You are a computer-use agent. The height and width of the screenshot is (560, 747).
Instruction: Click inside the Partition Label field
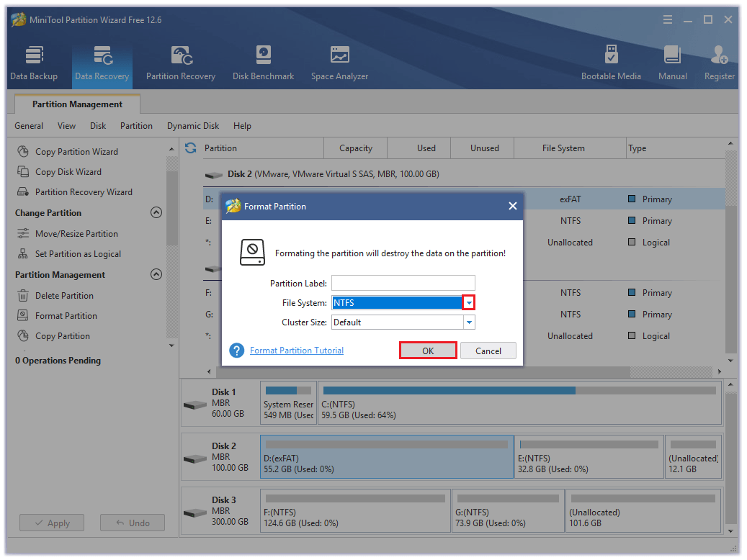(403, 283)
